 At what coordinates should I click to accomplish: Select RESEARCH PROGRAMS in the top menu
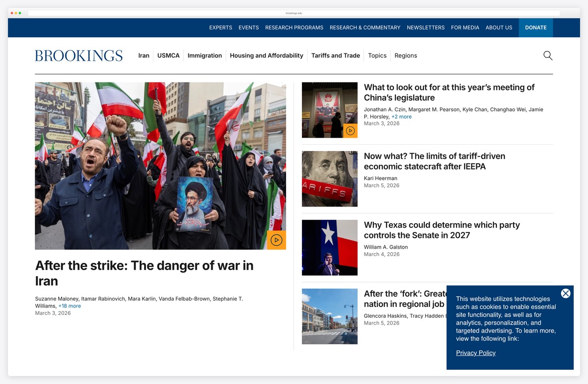click(x=294, y=27)
